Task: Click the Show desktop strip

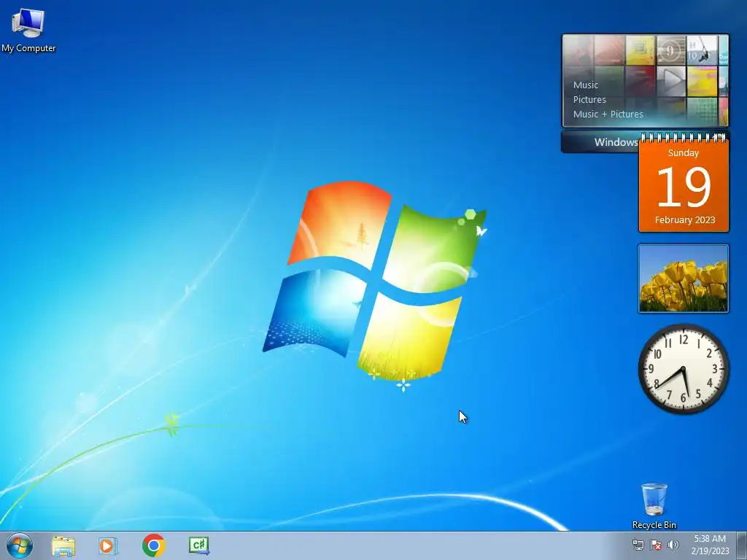Action: pos(742,545)
